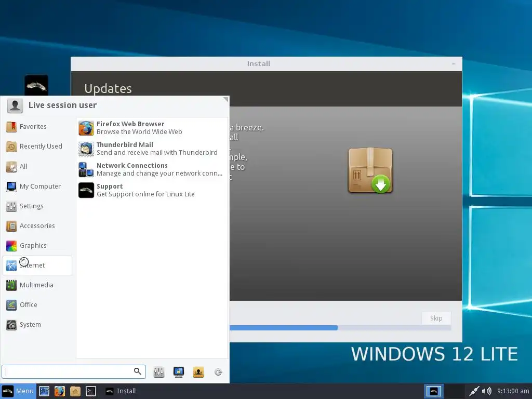Open the Multimedia category
Screen dimensions: 532x399
click(37, 285)
